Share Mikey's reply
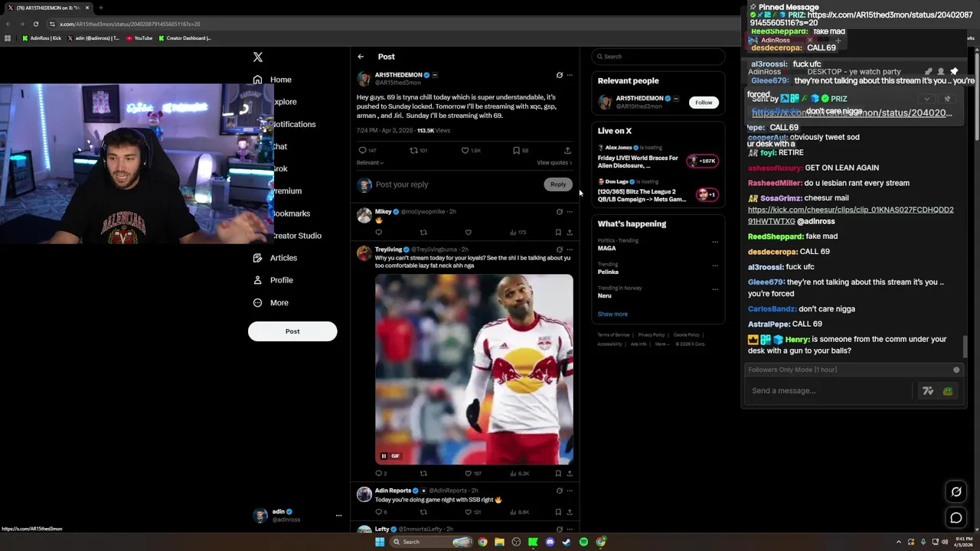This screenshot has height=551, width=980. 569,233
